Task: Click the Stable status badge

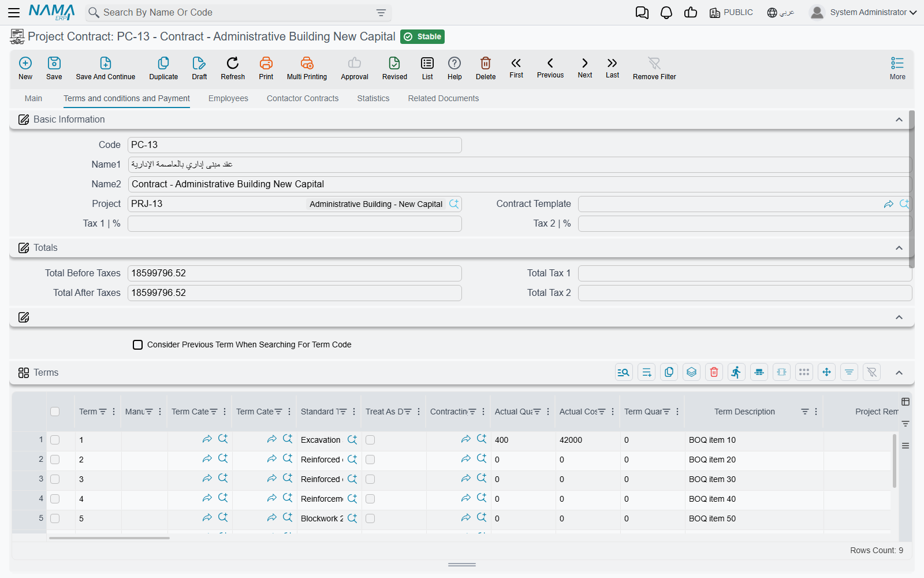Action: coord(422,36)
